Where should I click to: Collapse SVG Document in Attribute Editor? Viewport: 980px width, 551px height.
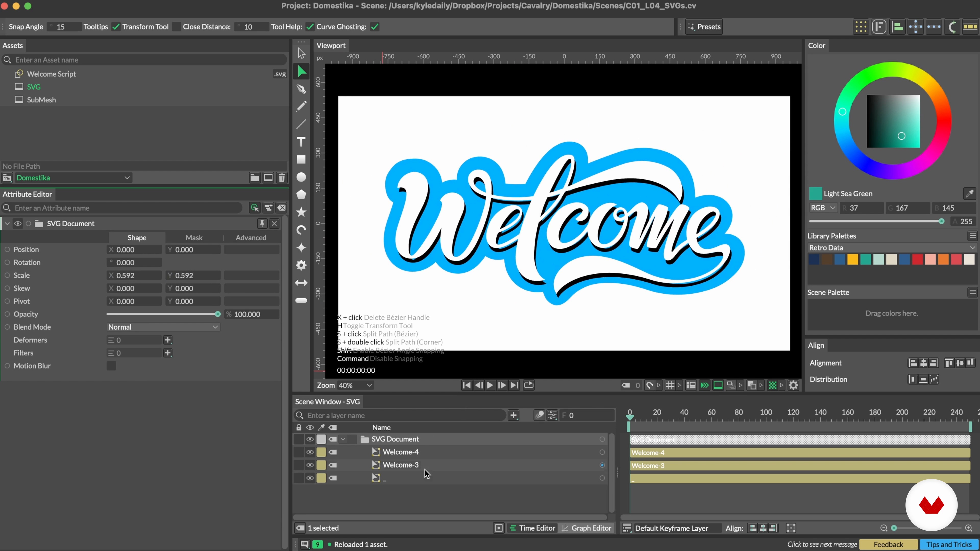pos(7,224)
